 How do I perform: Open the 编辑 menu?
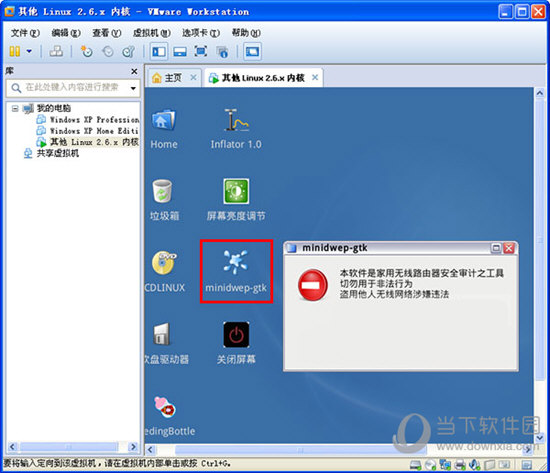coord(66,33)
